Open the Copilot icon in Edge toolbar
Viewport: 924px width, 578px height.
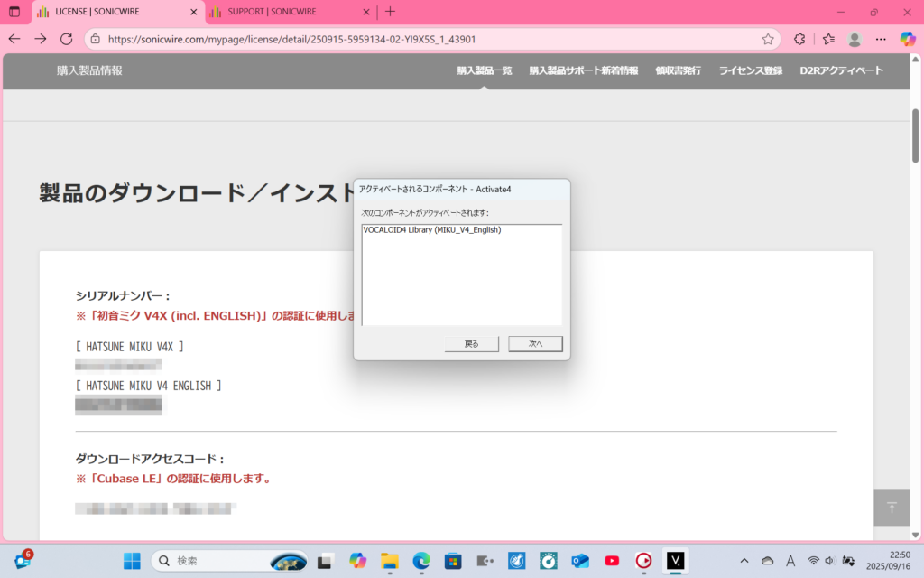pyautogui.click(x=908, y=39)
